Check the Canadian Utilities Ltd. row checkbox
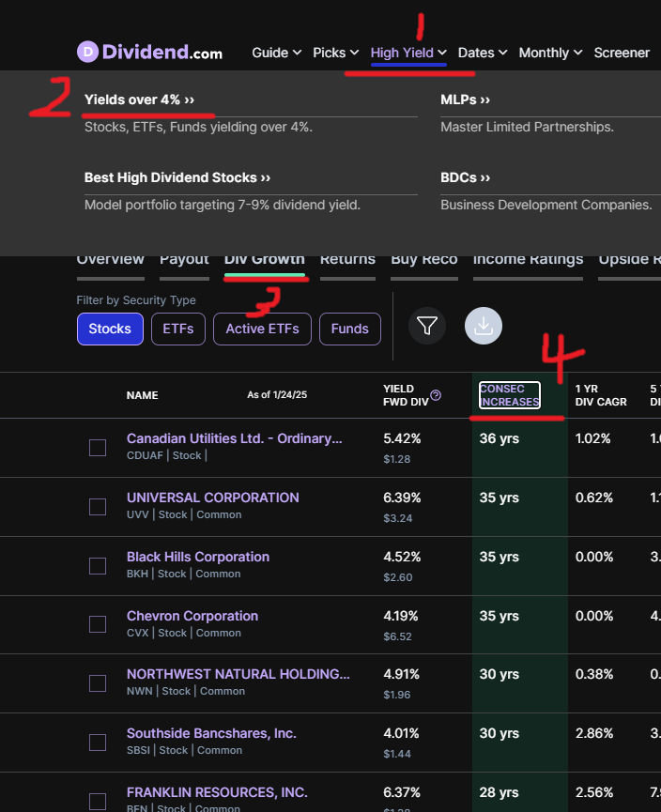The height and width of the screenshot is (812, 661). (x=98, y=448)
